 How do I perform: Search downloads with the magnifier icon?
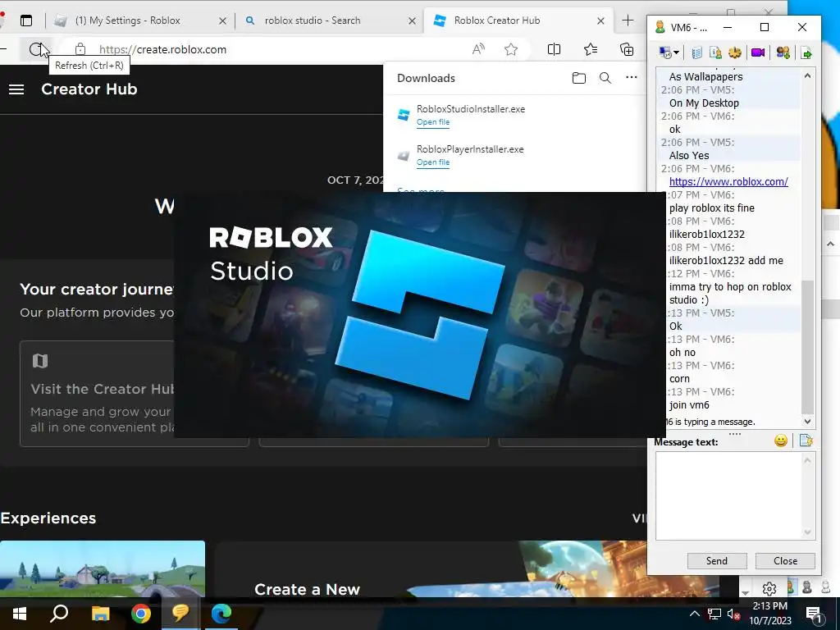point(605,78)
